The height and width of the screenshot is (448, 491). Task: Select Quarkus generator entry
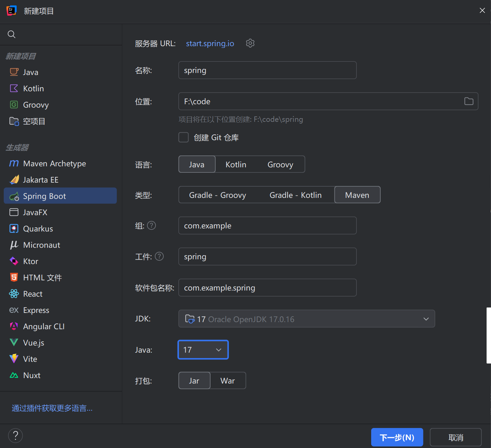coord(60,228)
